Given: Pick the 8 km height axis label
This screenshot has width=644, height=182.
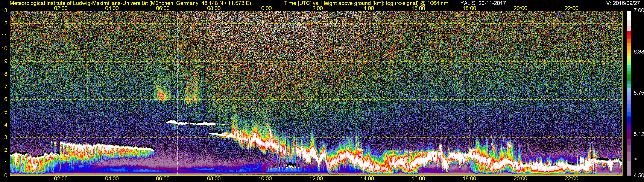Looking at the screenshot, I should 6,74.
